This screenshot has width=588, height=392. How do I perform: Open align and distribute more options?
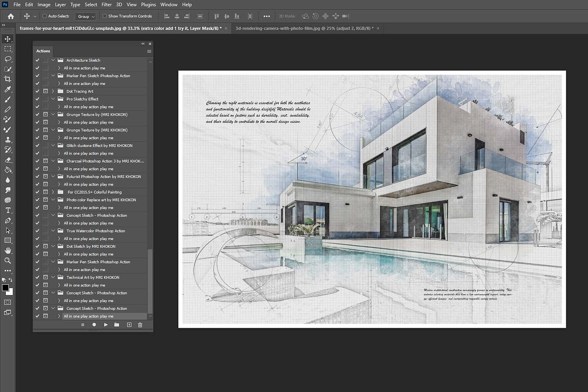pos(267,16)
